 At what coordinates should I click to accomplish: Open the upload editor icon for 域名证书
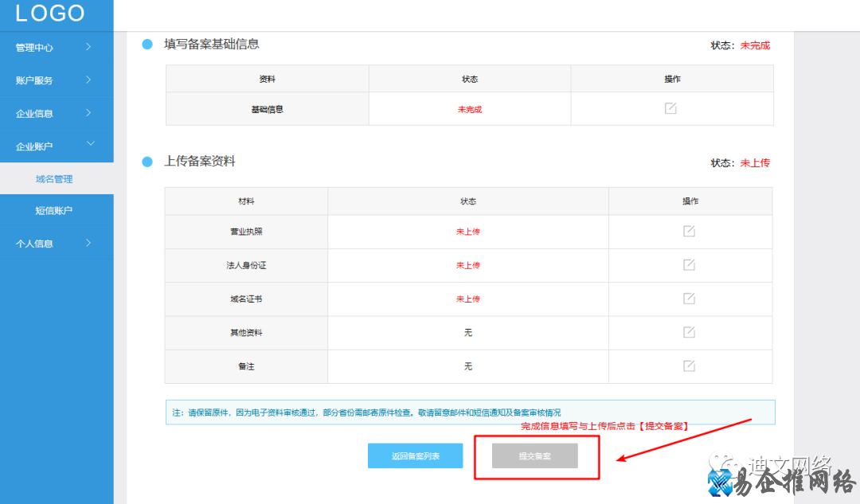(x=690, y=299)
